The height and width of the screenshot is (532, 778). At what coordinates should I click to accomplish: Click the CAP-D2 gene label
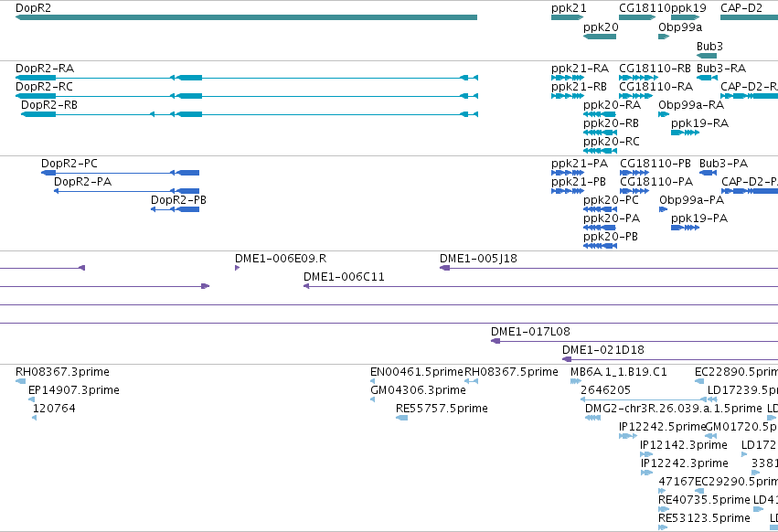coord(741,8)
